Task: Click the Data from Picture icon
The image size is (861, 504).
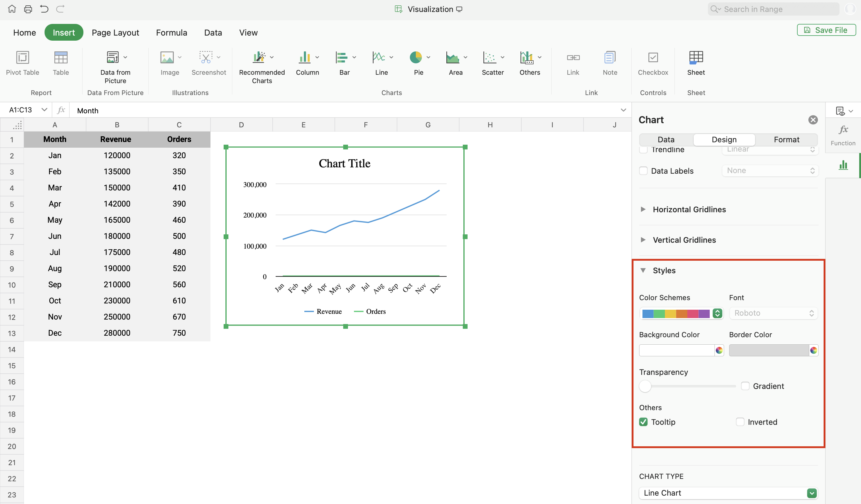Action: [113, 57]
